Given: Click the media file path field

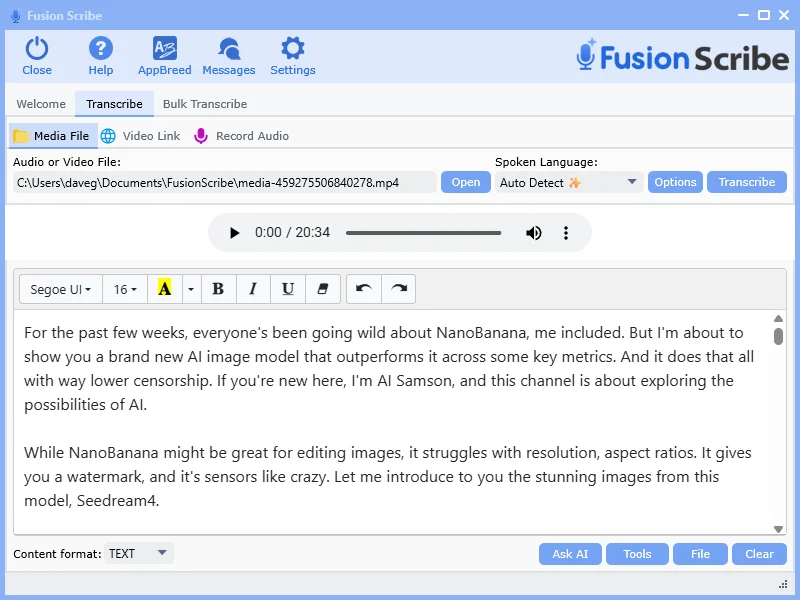Looking at the screenshot, I should (x=220, y=182).
